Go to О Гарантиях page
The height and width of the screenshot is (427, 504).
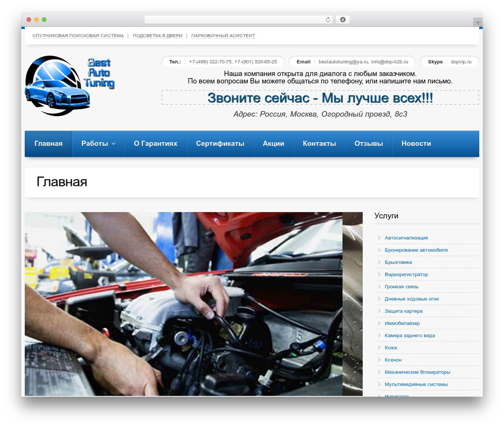pos(156,144)
